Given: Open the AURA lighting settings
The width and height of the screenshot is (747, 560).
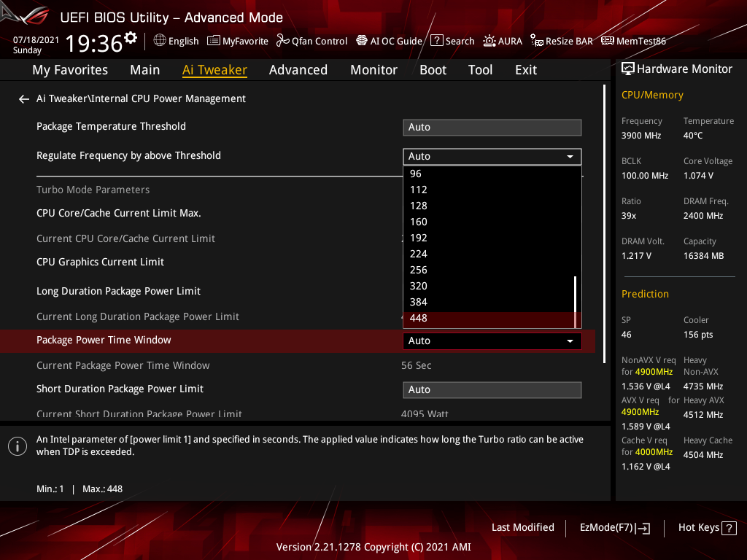Looking at the screenshot, I should pyautogui.click(x=503, y=41).
